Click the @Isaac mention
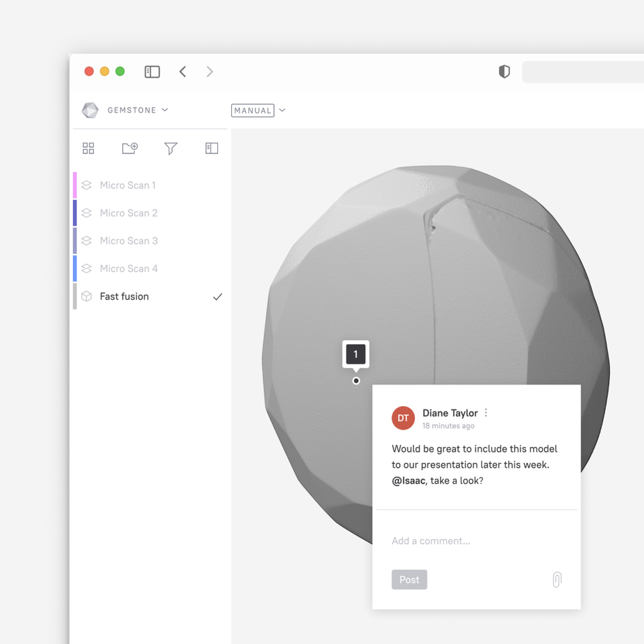The width and height of the screenshot is (644, 644). [408, 480]
